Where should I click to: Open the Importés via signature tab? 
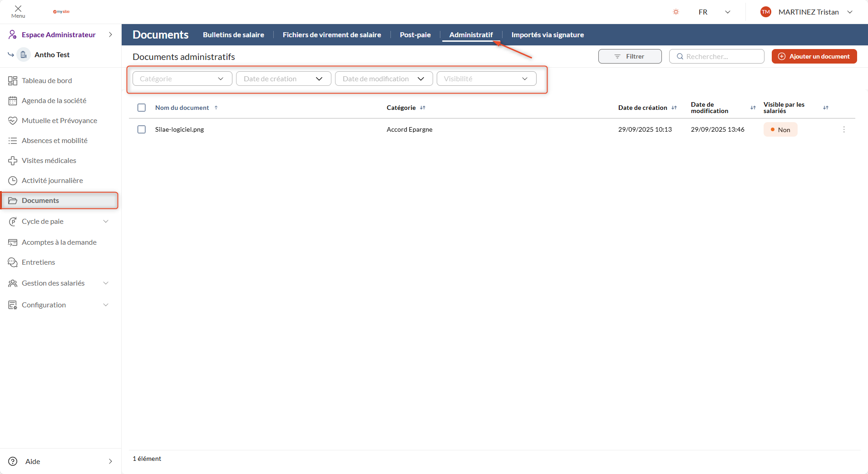point(547,35)
